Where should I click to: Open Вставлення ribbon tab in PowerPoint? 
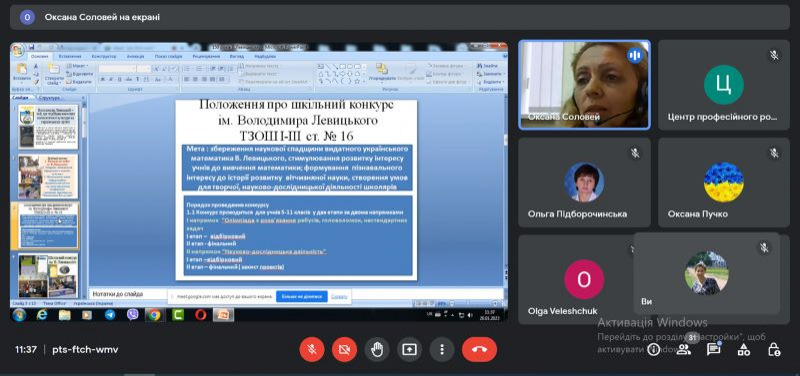point(69,56)
